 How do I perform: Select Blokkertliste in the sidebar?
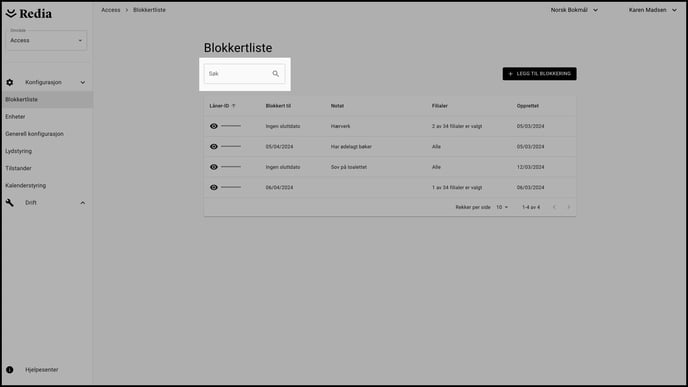pyautogui.click(x=46, y=100)
